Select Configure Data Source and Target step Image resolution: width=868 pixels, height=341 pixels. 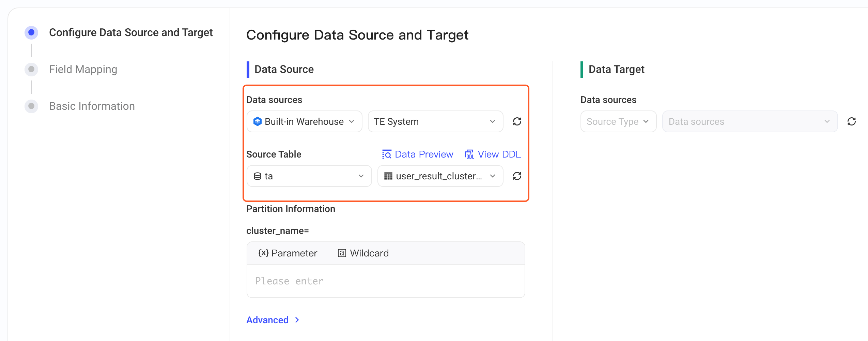pyautogui.click(x=131, y=32)
